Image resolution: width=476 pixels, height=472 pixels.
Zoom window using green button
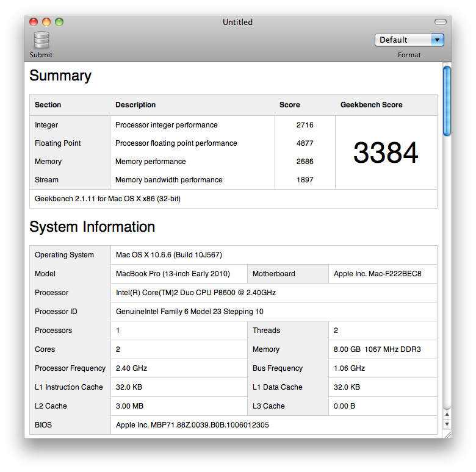59,22
